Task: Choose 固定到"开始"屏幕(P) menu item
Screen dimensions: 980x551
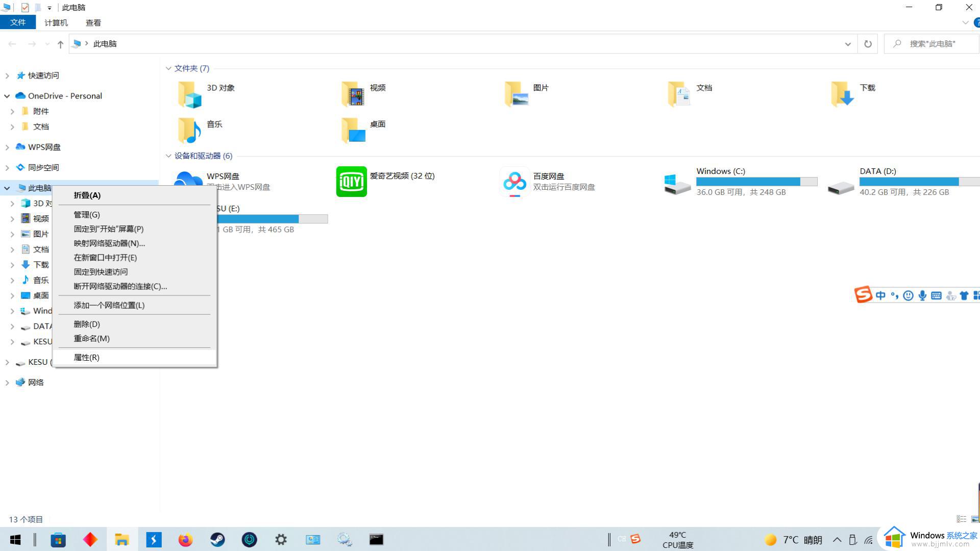Action: click(135, 229)
